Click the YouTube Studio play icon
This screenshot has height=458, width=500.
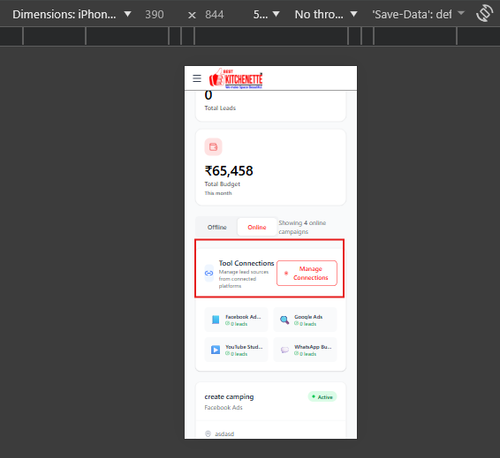(x=216, y=350)
